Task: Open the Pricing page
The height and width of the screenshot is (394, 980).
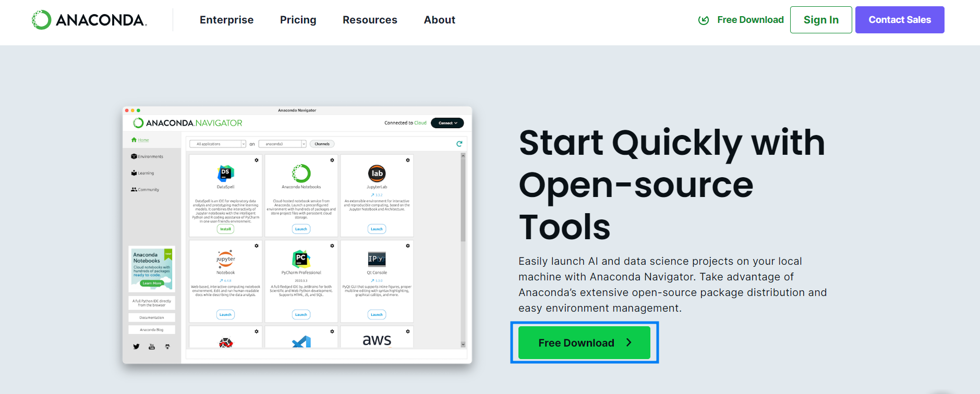Action: [298, 20]
